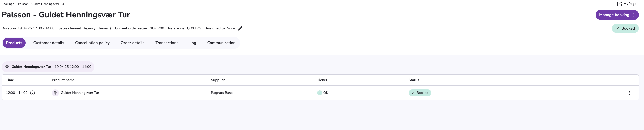644x130 pixels.
Task: Follow the Bookings breadcrumb link
Action: click(8, 4)
